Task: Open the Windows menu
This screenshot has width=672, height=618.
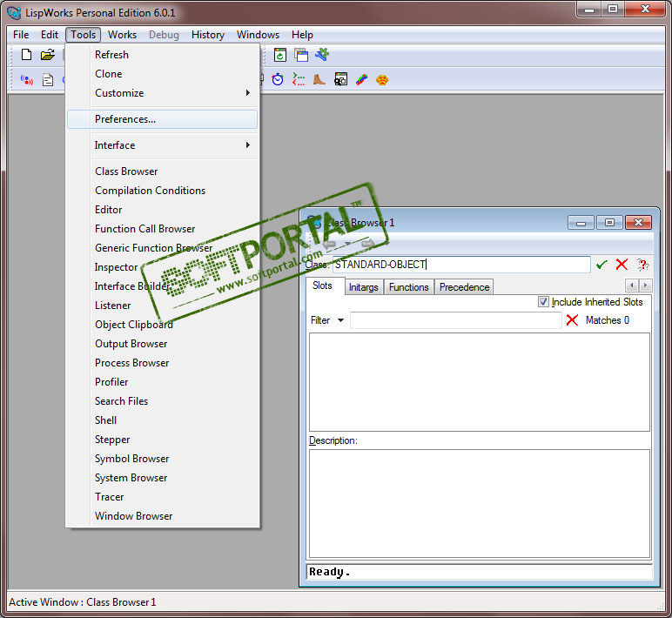Action: (258, 35)
